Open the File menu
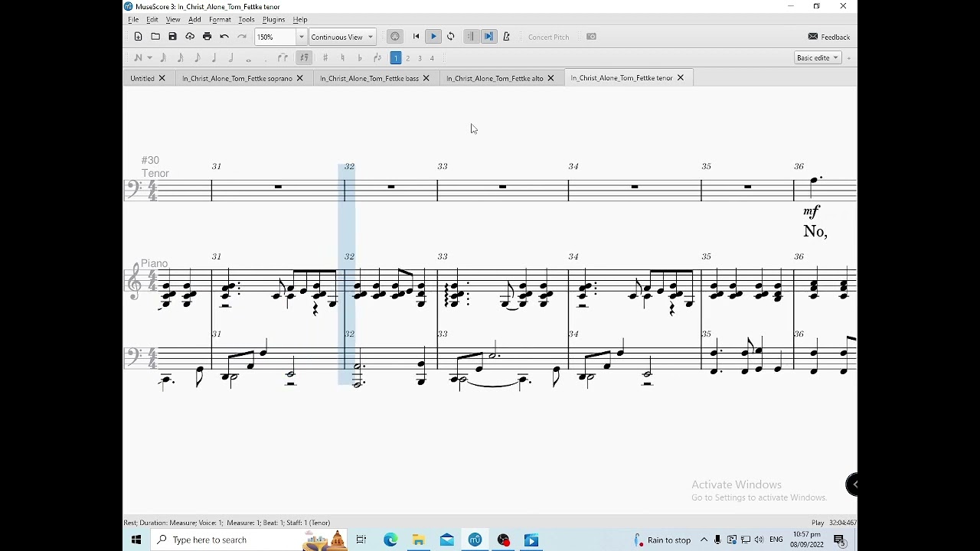Image resolution: width=980 pixels, height=551 pixels. pos(133,19)
